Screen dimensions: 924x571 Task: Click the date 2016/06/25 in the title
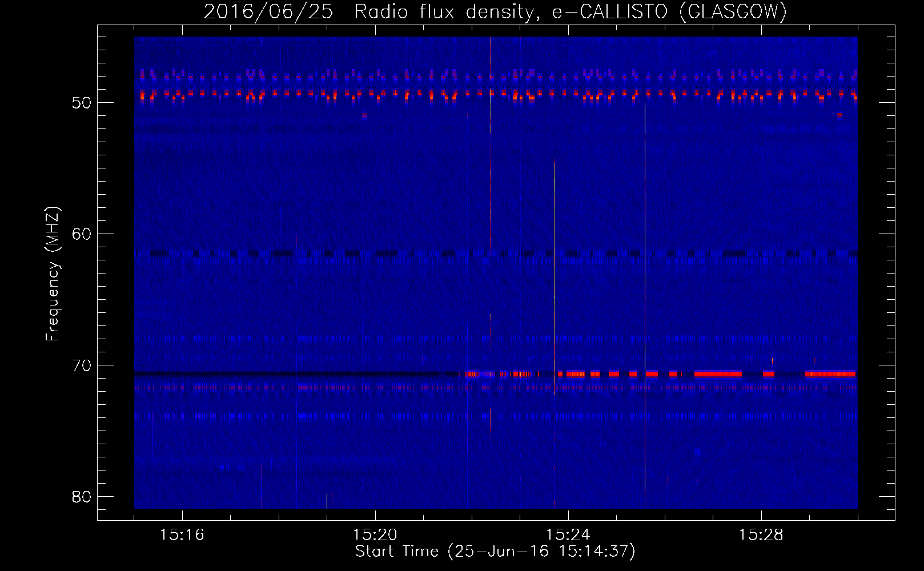(268, 11)
